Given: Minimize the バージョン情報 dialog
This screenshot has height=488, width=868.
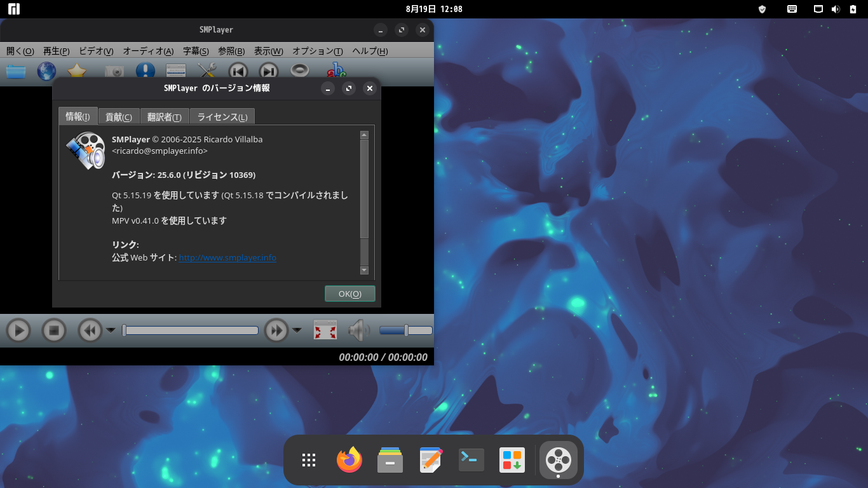Looking at the screenshot, I should coord(328,88).
